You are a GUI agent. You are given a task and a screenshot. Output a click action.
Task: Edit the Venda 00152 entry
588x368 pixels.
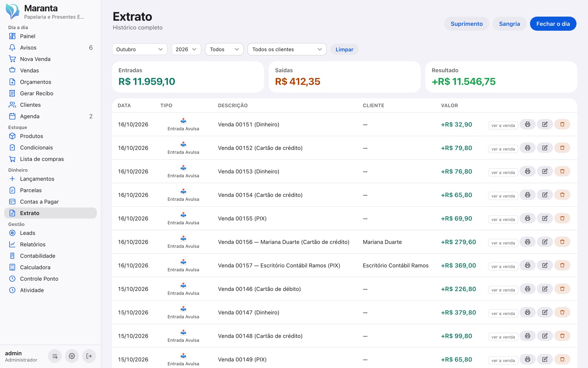click(545, 148)
